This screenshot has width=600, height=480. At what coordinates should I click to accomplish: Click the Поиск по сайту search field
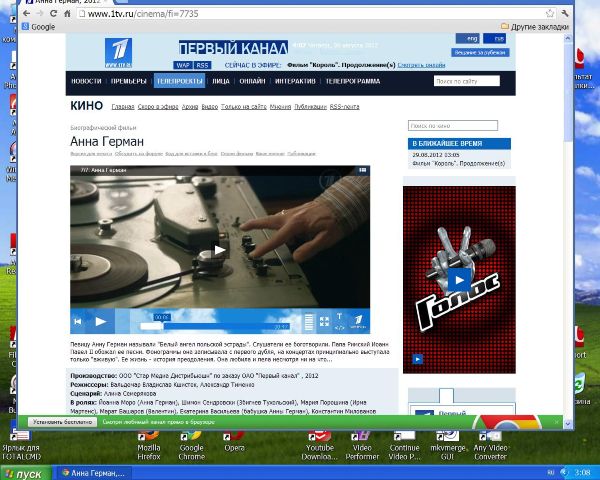point(466,81)
